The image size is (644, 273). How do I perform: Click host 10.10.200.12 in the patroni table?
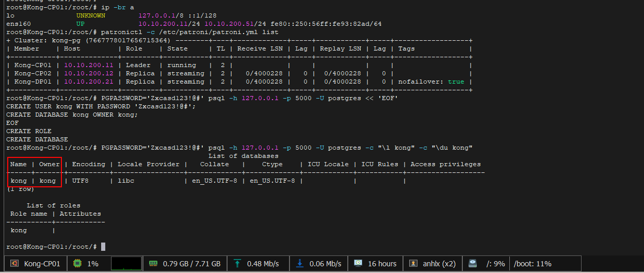coord(89,73)
